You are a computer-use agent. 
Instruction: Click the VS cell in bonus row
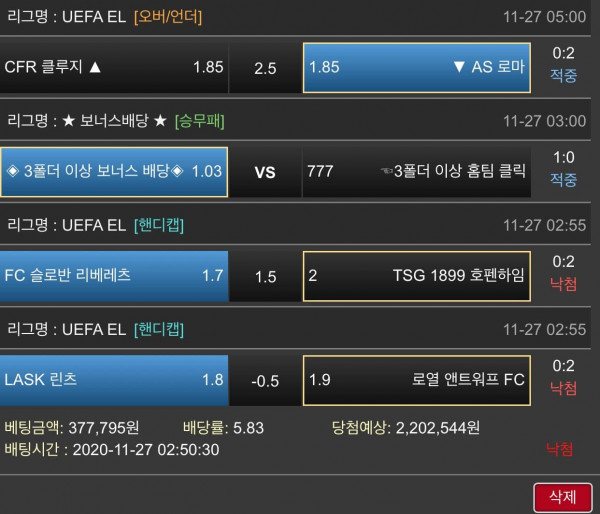click(x=265, y=172)
